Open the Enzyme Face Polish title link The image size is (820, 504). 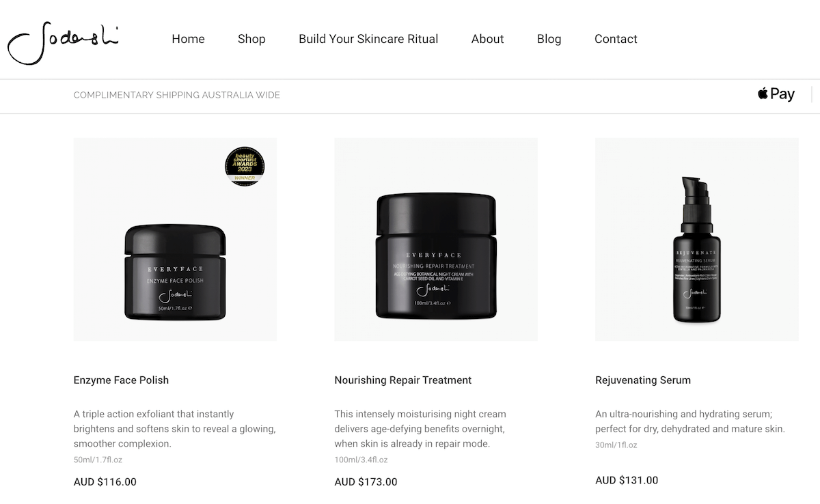click(x=121, y=380)
